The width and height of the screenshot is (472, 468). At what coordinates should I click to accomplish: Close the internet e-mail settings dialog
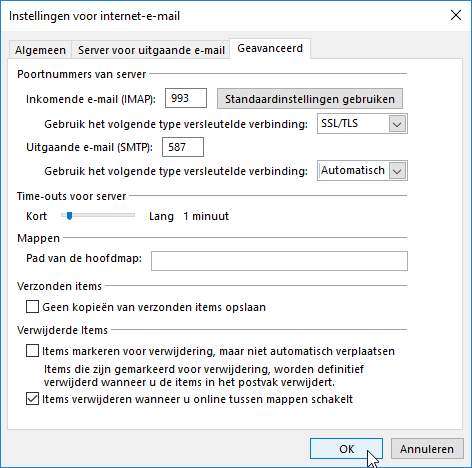pos(456,15)
